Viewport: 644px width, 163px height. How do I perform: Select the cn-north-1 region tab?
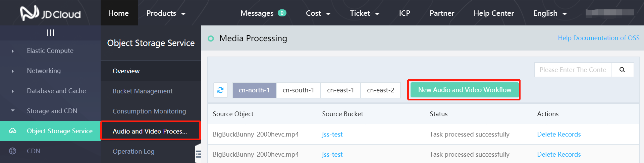(x=254, y=90)
